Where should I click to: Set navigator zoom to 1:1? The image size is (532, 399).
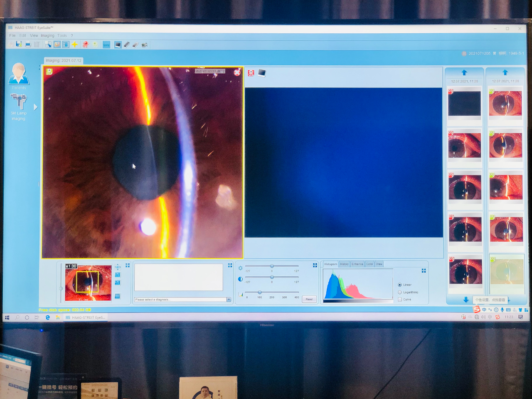pyautogui.click(x=118, y=275)
